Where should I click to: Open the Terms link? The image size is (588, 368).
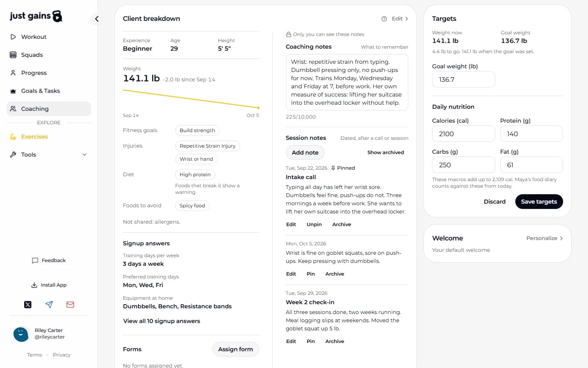pos(34,355)
